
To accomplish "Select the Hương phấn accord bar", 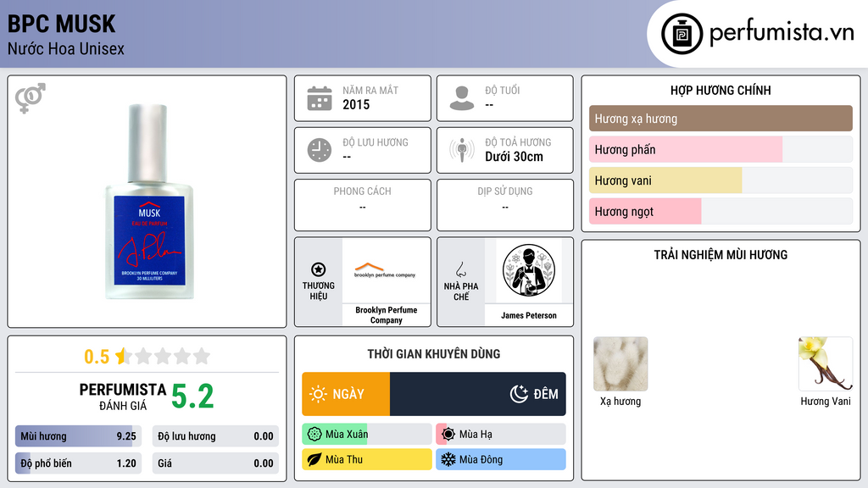I will [721, 149].
